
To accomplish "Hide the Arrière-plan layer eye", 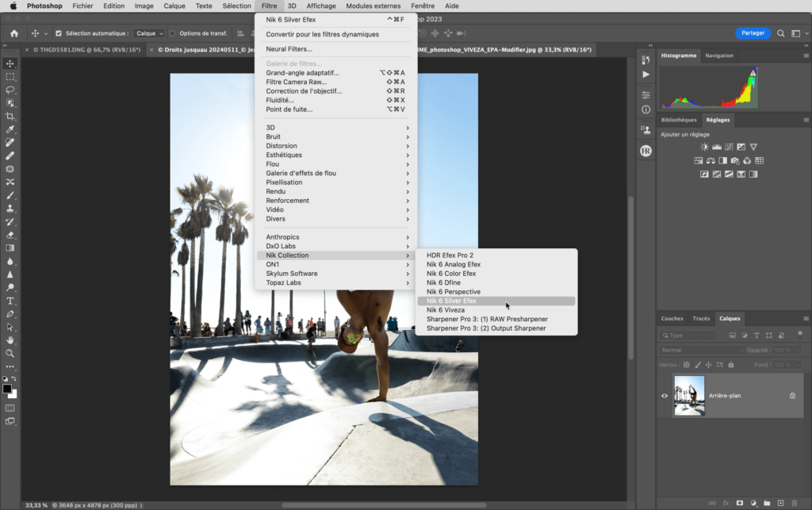I will tap(665, 396).
